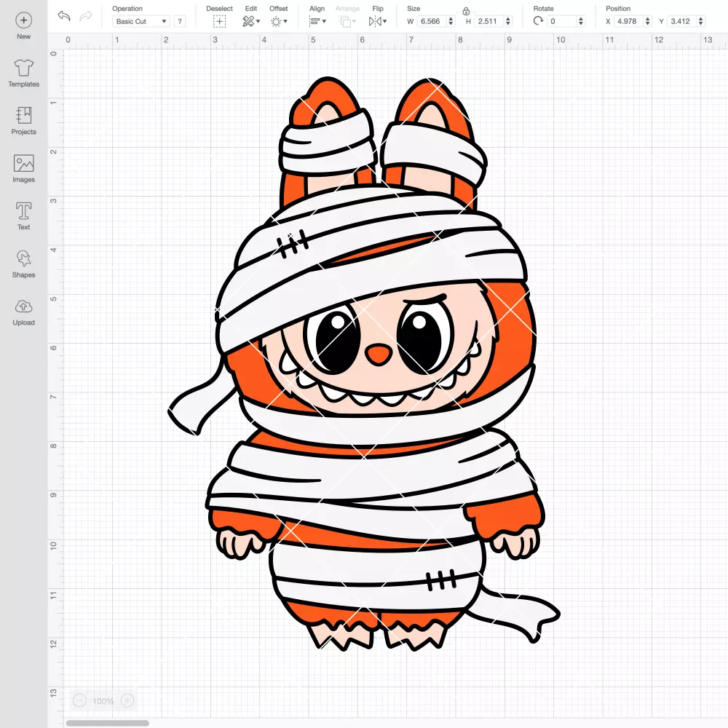This screenshot has height=728, width=728.
Task: Open the Operation Basic Cut dropdown
Action: tap(141, 21)
